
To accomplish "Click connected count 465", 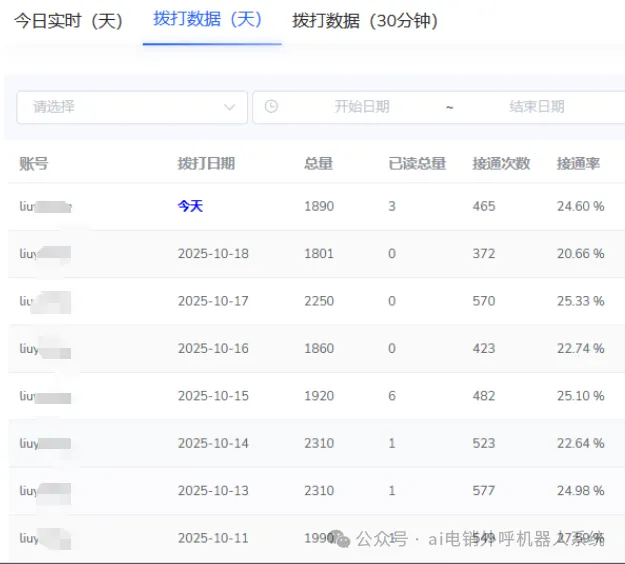I will (484, 206).
